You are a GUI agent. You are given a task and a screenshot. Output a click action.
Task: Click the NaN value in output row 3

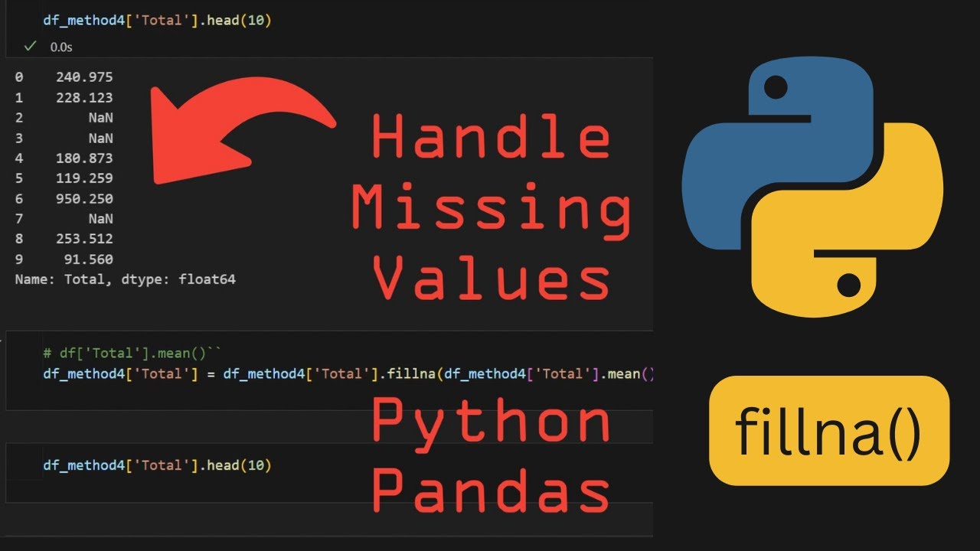click(x=100, y=139)
